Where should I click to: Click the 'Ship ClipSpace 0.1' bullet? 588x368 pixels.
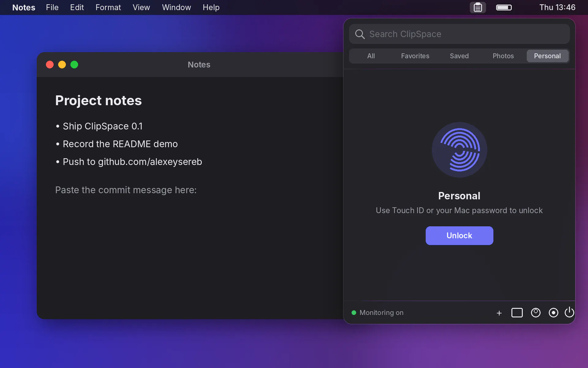[x=99, y=126]
